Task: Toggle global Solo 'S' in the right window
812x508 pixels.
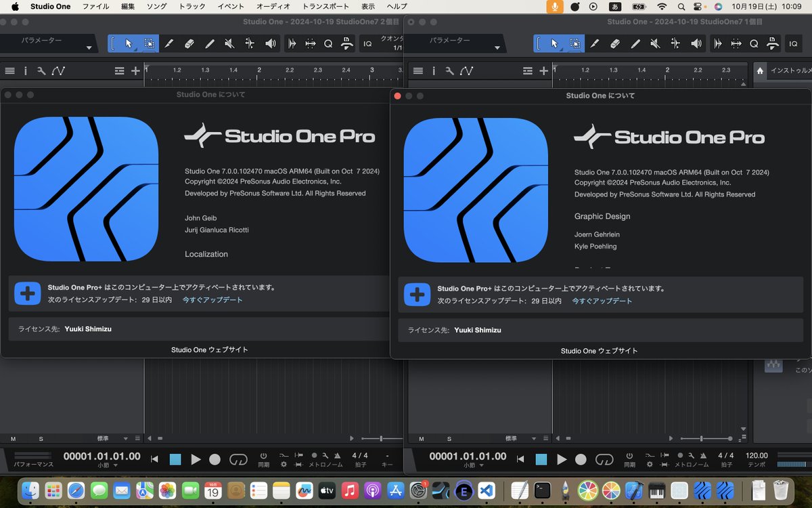Action: (449, 439)
